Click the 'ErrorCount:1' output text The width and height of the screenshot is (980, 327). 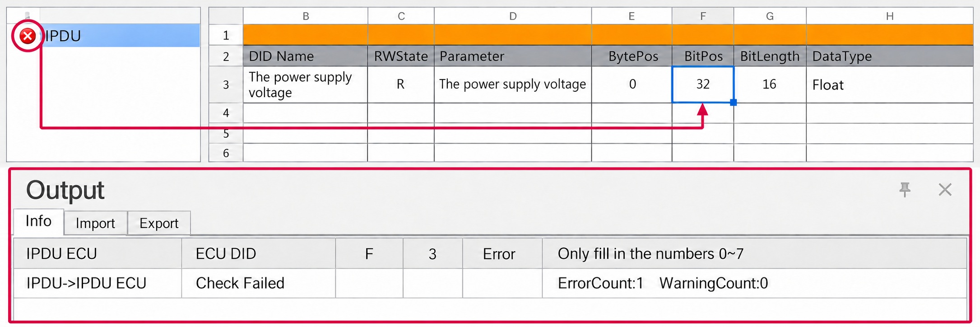(600, 283)
